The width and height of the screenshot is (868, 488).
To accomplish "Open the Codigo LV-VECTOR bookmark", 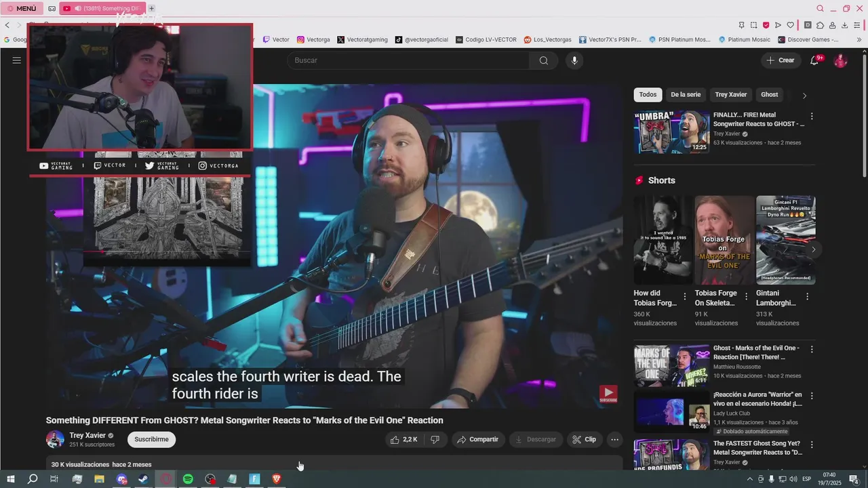I will tap(486, 39).
